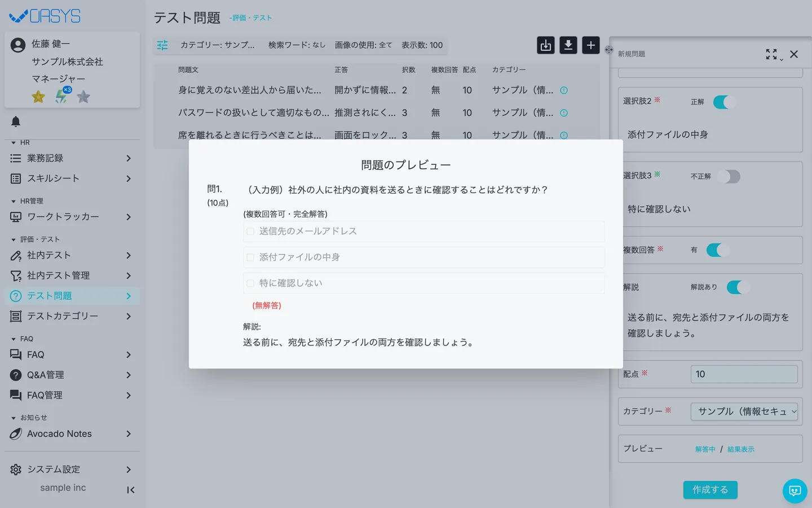Screen dimensions: 812x508
Task: Toggle the 解説あり switch
Action: 738,287
